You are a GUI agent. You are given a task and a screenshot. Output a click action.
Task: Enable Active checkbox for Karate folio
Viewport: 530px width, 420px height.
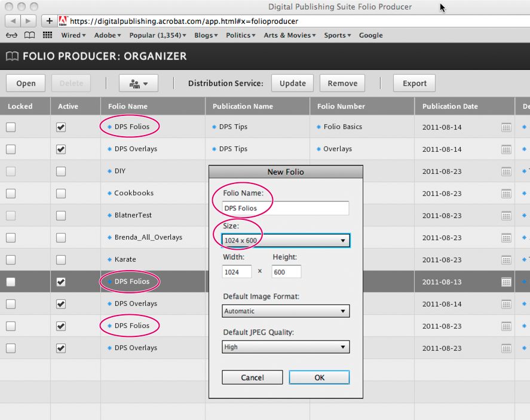(61, 259)
